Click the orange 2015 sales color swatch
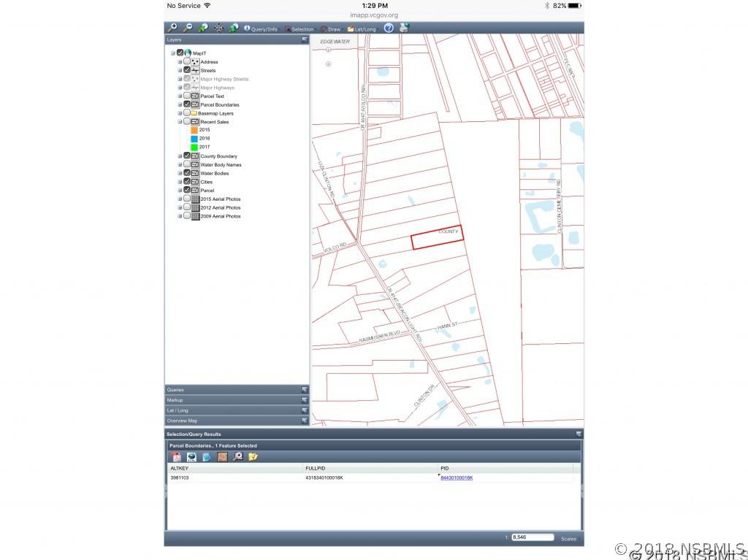Screen dimensions: 748x560 click(x=194, y=130)
